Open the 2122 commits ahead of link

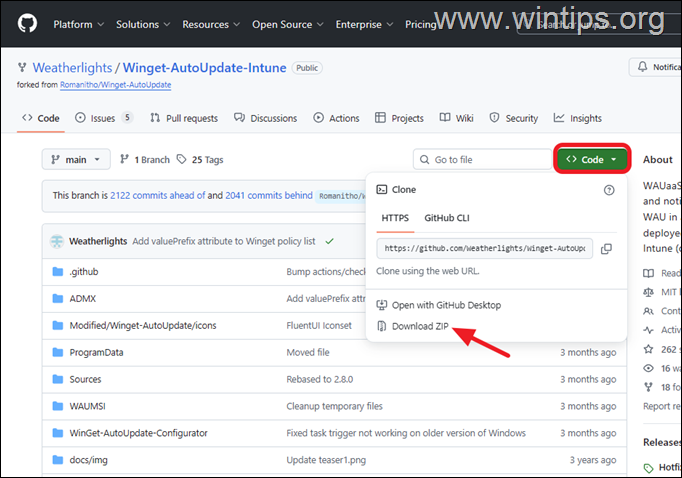(157, 196)
